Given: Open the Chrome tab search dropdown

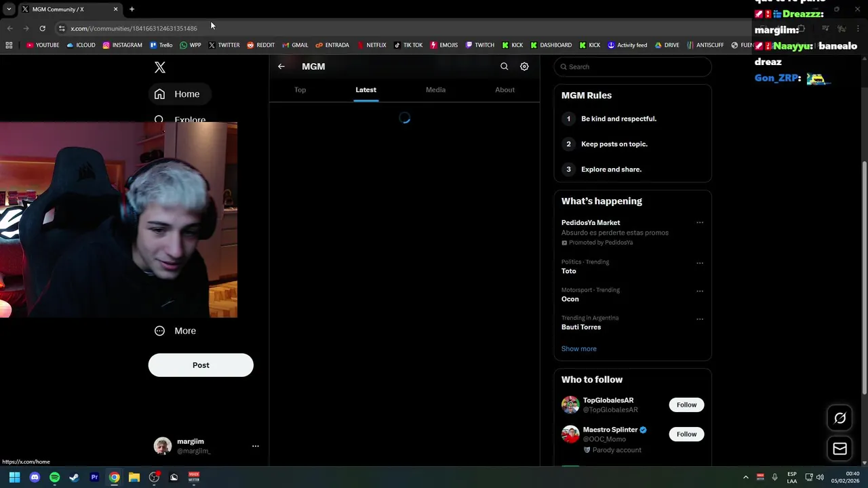Looking at the screenshot, I should [x=9, y=9].
